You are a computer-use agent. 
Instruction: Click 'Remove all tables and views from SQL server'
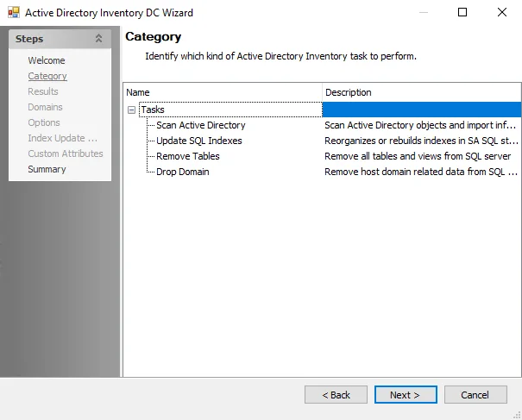click(x=418, y=156)
